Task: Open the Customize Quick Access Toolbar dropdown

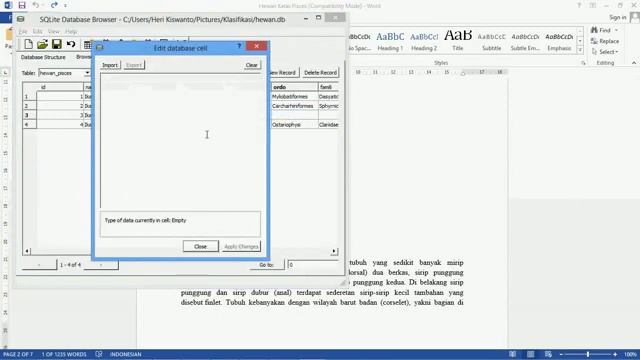Action: coord(66,6)
